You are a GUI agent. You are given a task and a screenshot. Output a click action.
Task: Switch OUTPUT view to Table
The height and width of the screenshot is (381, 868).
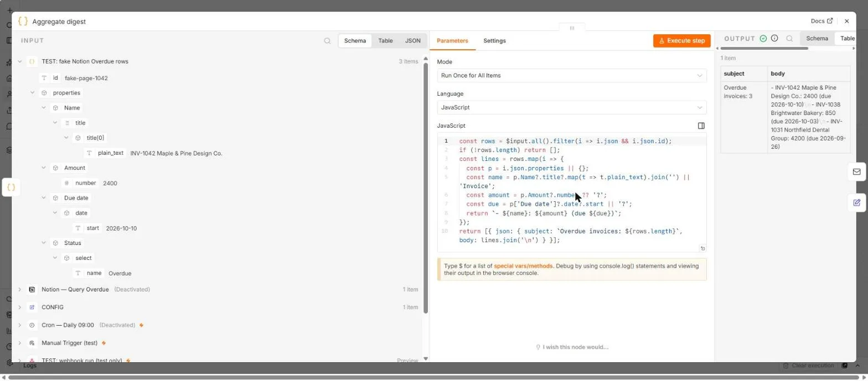tap(847, 38)
